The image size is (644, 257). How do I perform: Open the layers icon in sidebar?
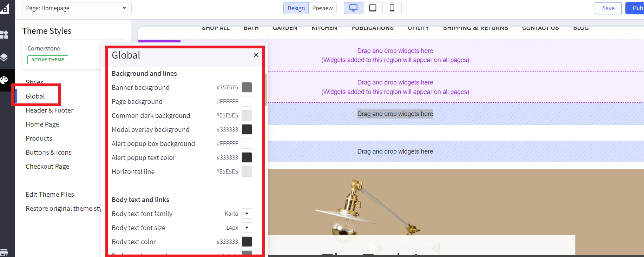[4, 57]
